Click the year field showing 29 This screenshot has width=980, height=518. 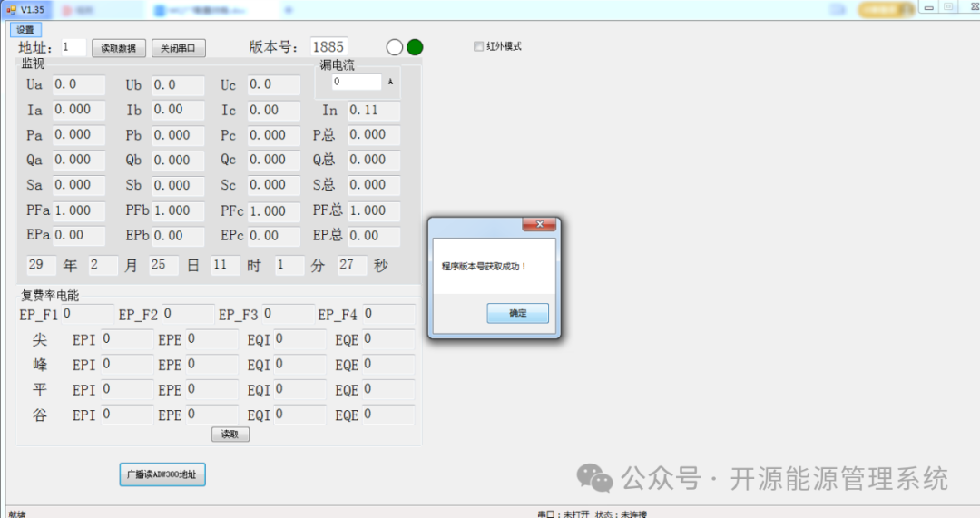point(41,265)
